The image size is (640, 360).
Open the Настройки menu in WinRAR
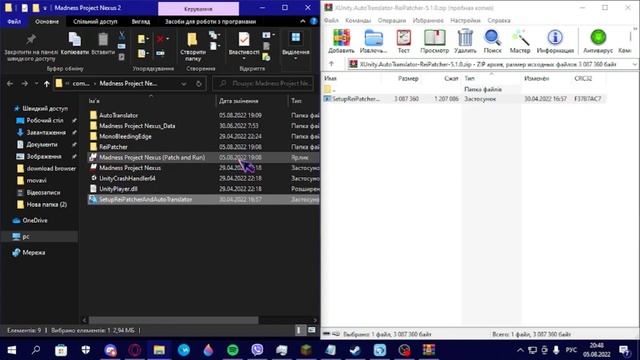click(x=465, y=20)
